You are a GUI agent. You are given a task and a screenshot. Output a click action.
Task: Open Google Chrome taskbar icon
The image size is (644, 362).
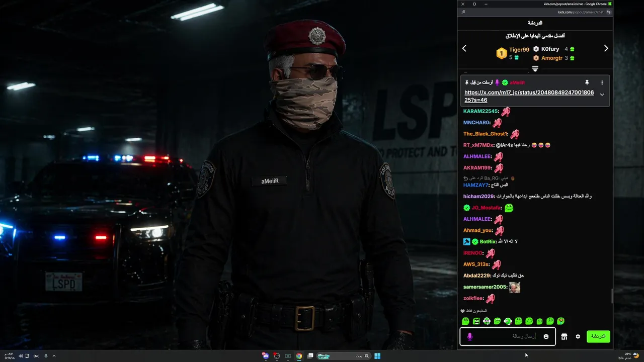coord(299,356)
